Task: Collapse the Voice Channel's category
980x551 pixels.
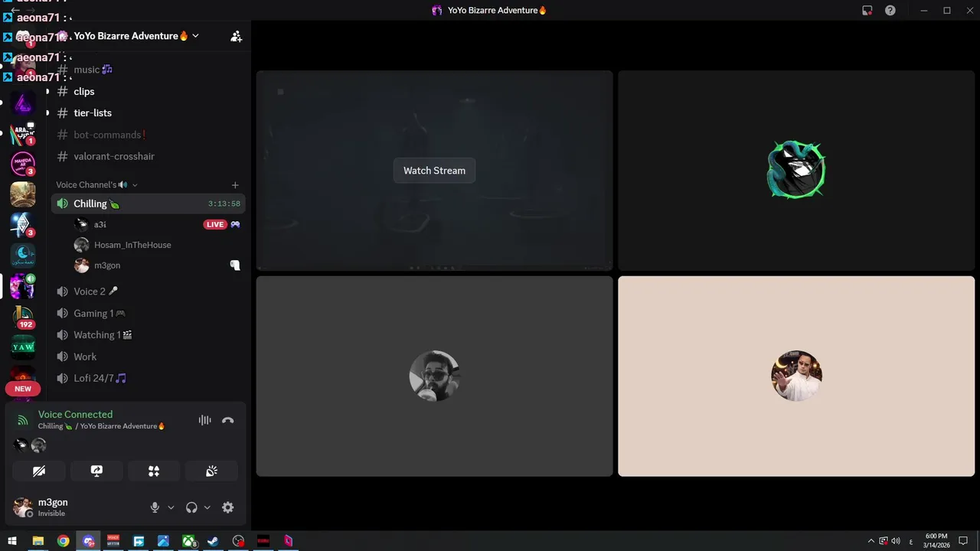Action: pyautogui.click(x=96, y=184)
